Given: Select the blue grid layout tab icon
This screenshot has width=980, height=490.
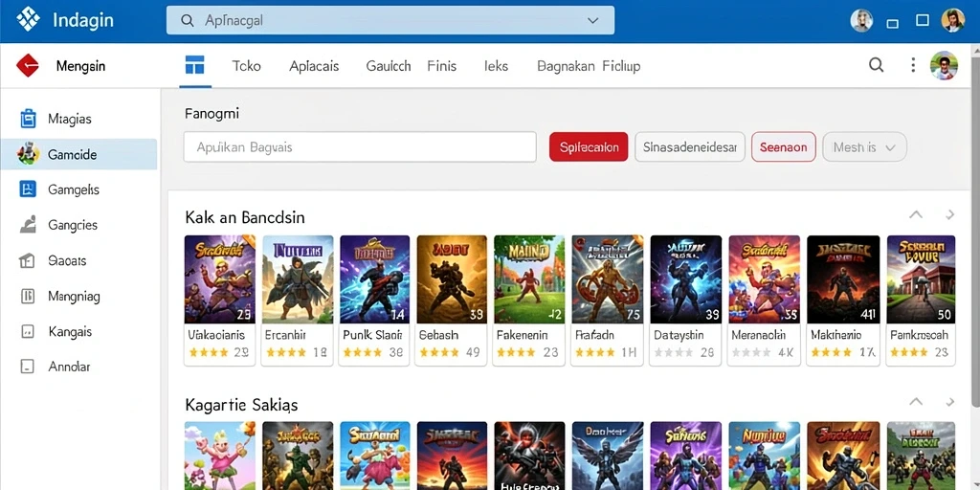Looking at the screenshot, I should coord(195,65).
